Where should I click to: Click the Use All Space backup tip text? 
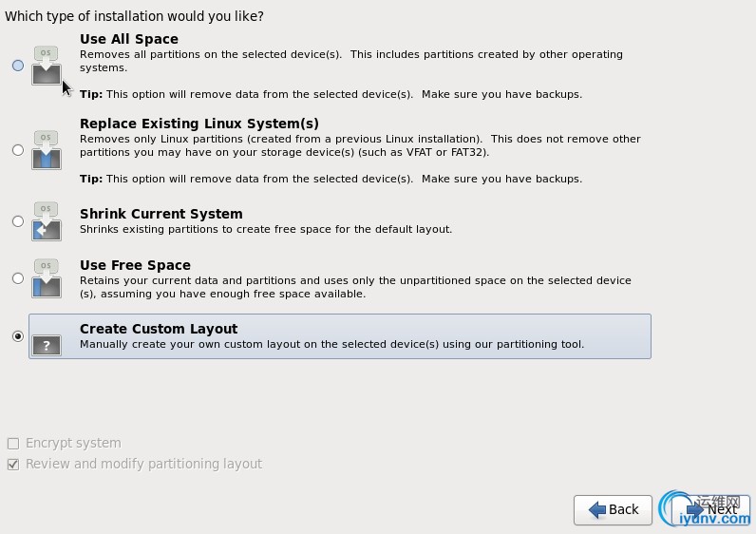click(x=331, y=94)
